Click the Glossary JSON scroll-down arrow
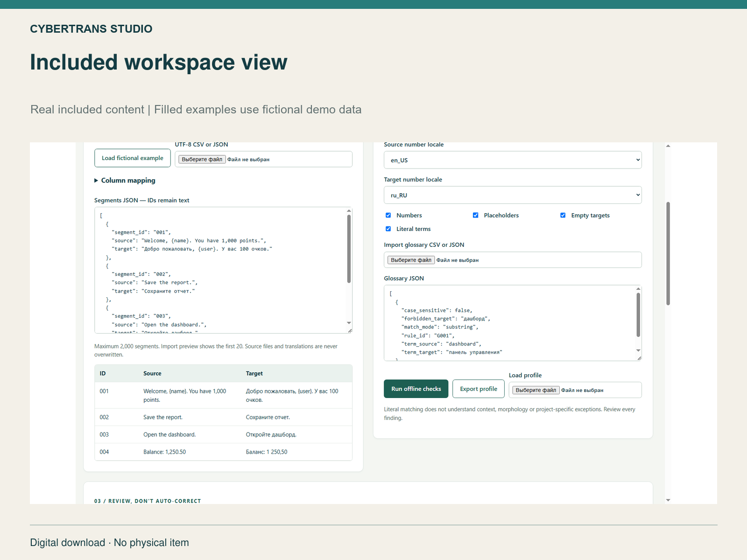The width and height of the screenshot is (747, 560). pos(638,350)
